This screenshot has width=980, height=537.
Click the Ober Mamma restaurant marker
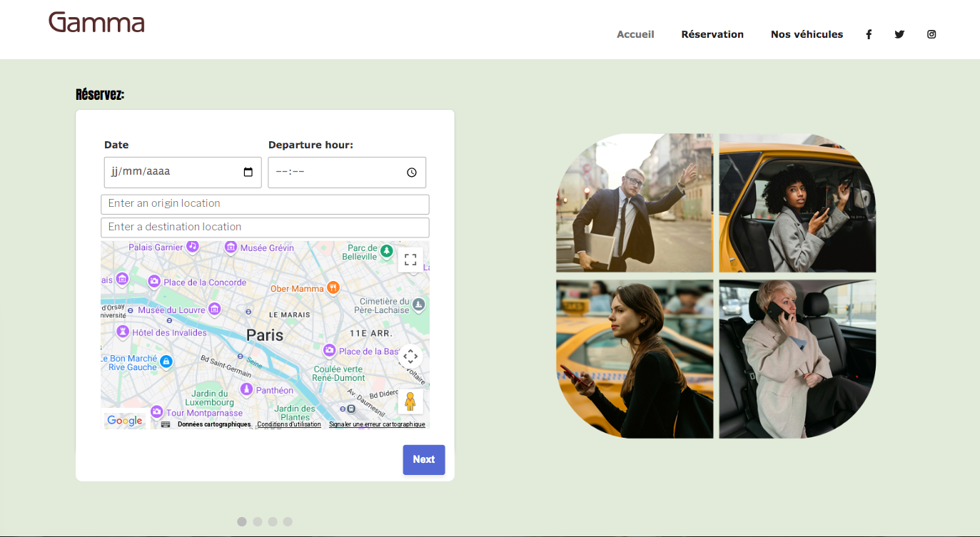333,288
